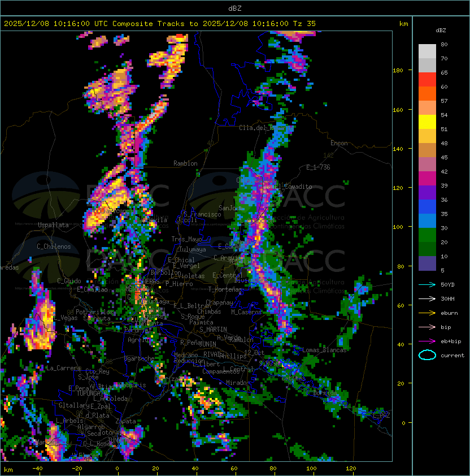
Task: Click the 'Ramblon' label near the map top
Action: [x=185, y=163]
